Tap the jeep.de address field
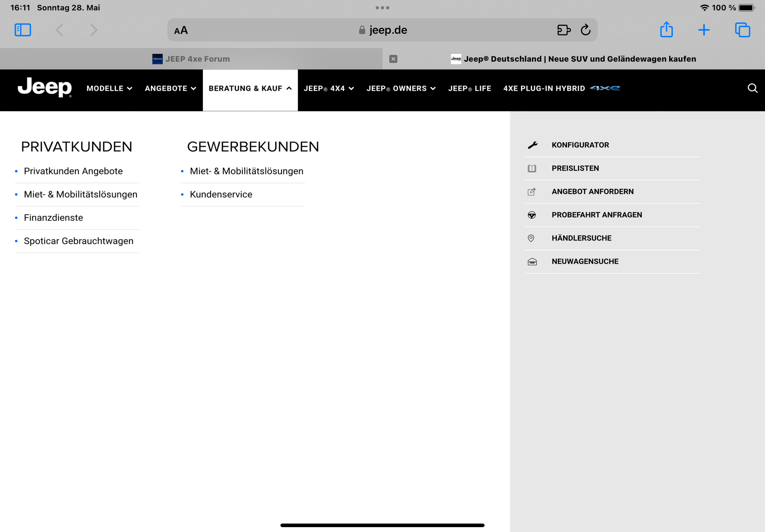The image size is (765, 532). [382, 30]
